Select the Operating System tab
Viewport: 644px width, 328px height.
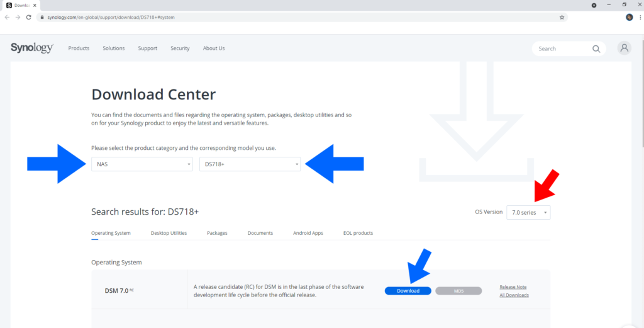tap(111, 233)
